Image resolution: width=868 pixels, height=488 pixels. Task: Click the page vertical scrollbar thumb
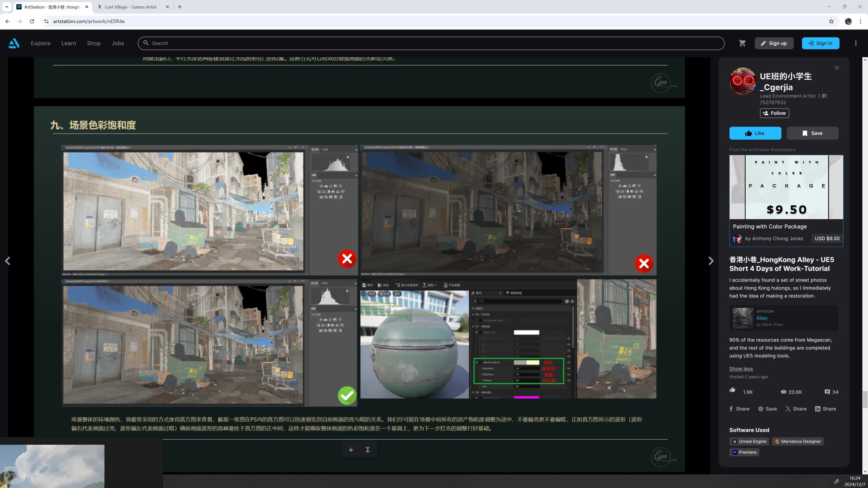865,400
